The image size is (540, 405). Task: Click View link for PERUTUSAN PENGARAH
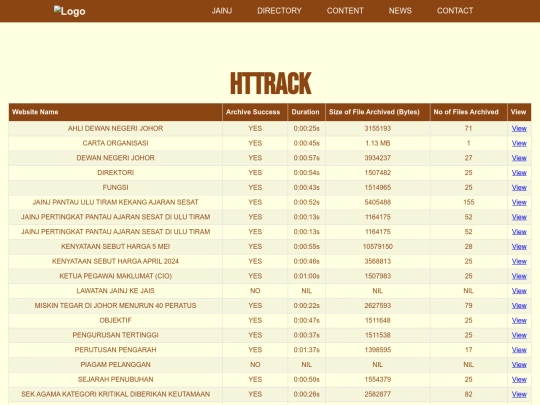[519, 350]
